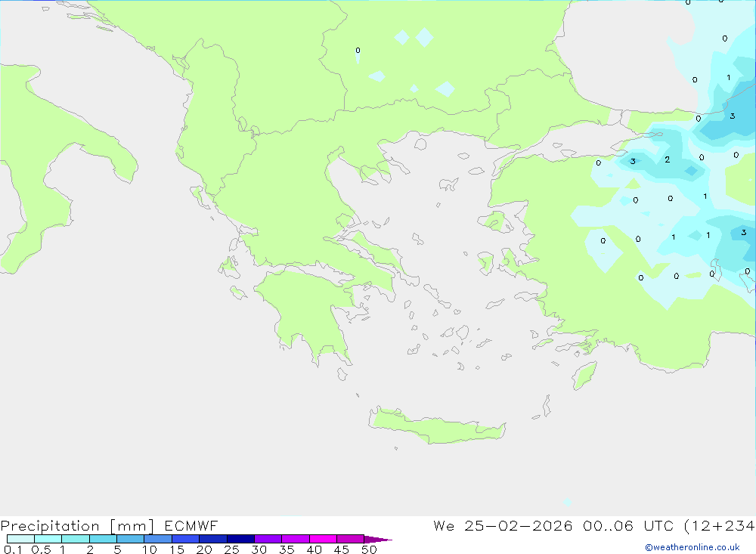Select the 0.1 to 0.5 mm legend swatch

(20, 539)
